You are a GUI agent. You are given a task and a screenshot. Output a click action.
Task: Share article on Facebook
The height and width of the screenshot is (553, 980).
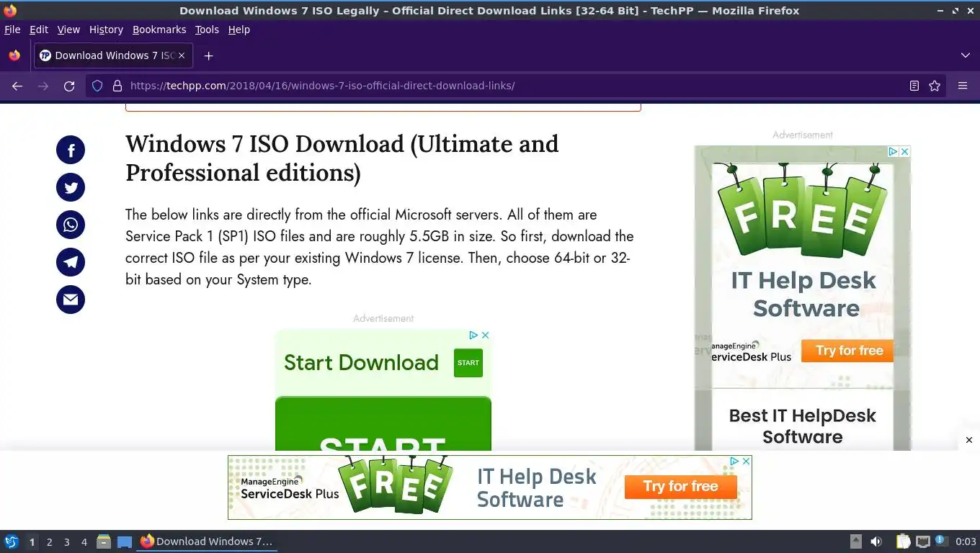[71, 150]
